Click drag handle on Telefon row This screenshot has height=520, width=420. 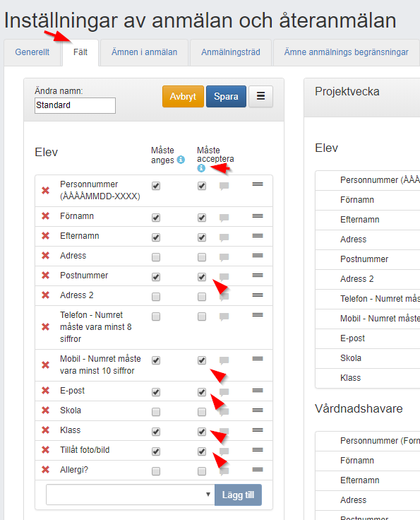point(258,314)
